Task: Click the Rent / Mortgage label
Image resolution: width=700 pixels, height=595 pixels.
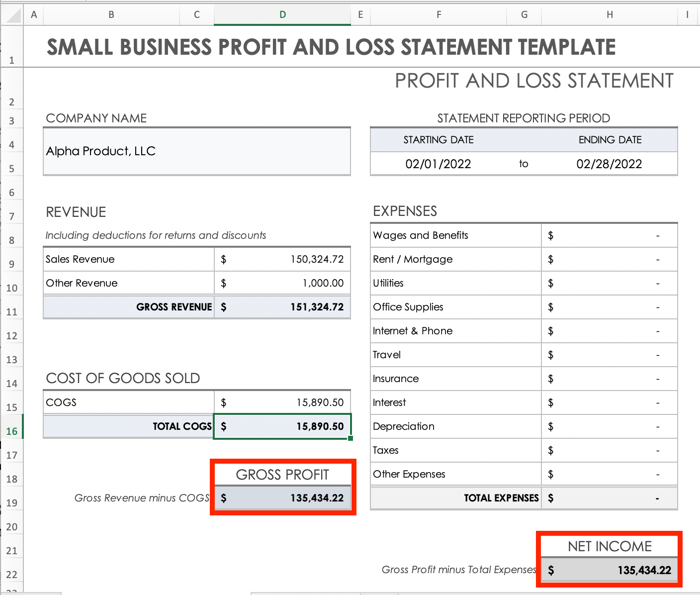Action: (x=413, y=259)
